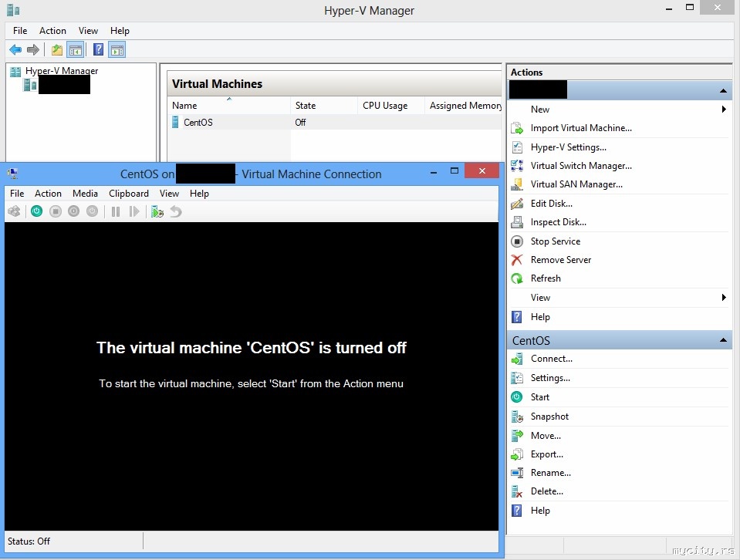Click the Reset play icon in VM toolbar
The image size is (740, 560).
pyautogui.click(x=134, y=211)
